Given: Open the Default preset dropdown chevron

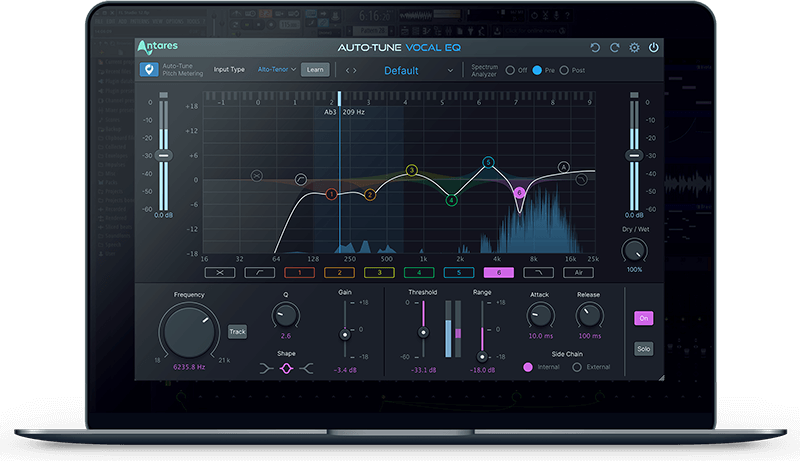Looking at the screenshot, I should point(450,71).
